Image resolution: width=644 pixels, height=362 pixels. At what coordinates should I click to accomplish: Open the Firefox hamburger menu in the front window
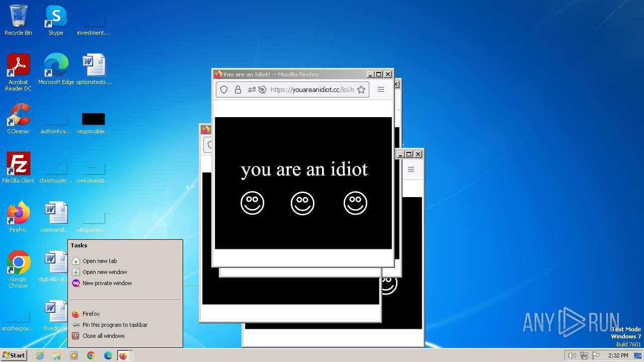(x=381, y=89)
